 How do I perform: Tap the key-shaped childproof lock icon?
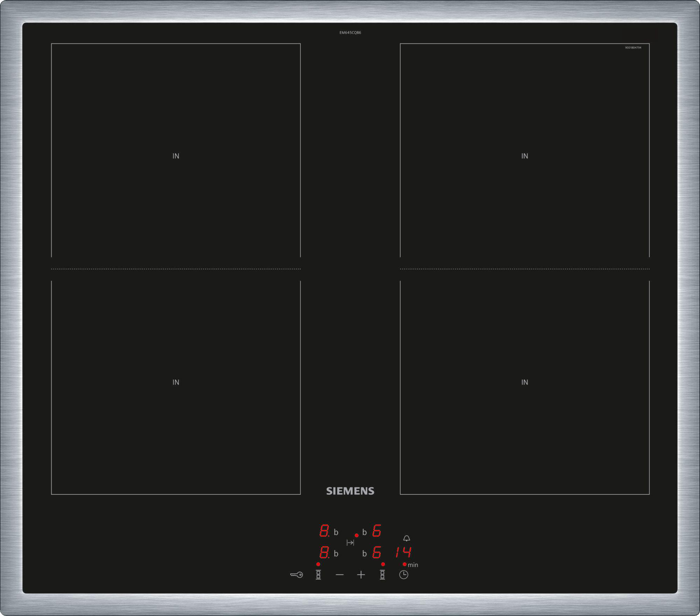296,575
